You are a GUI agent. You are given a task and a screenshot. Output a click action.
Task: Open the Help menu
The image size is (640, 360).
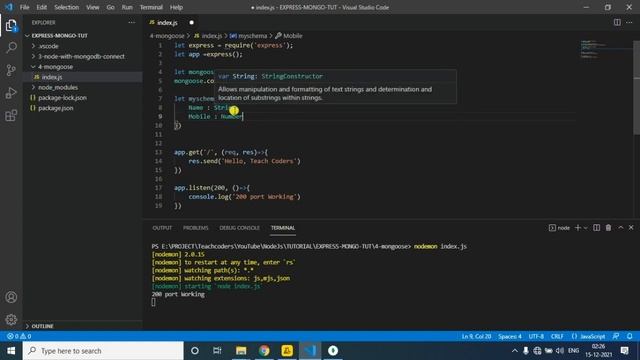tap(176, 7)
